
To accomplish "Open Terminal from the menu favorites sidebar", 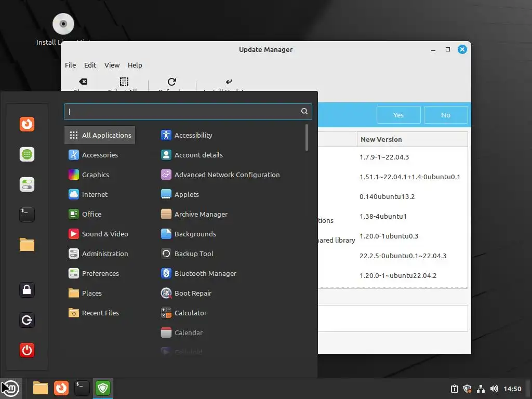I will point(27,215).
